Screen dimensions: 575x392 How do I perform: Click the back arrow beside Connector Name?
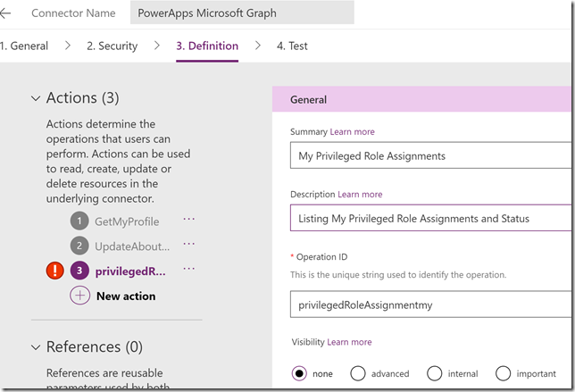[5, 13]
